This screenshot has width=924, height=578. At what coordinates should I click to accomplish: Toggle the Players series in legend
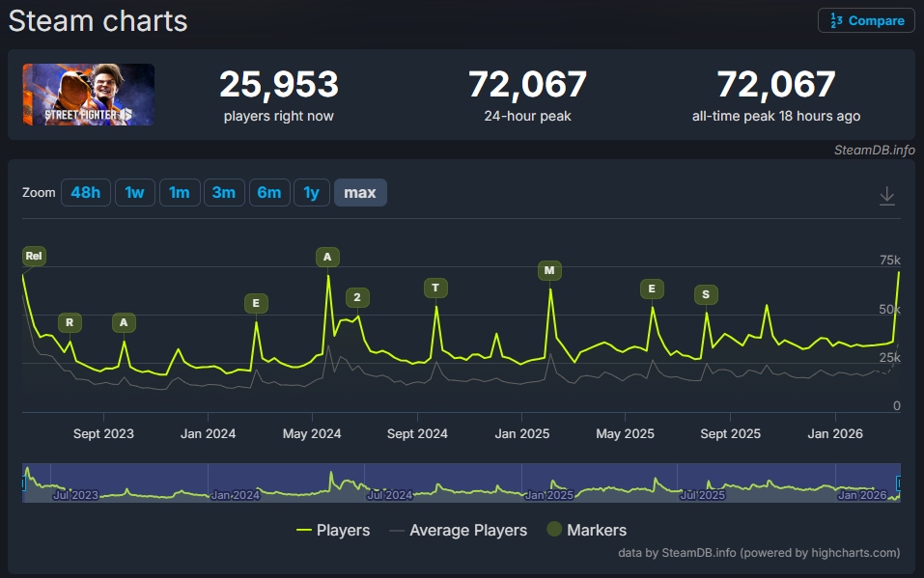point(332,530)
